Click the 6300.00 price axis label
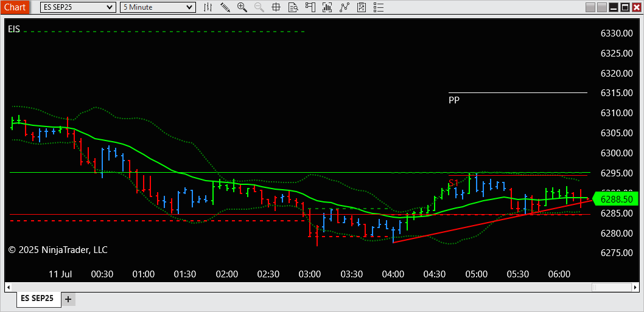The width and height of the screenshot is (644, 312). [617, 153]
